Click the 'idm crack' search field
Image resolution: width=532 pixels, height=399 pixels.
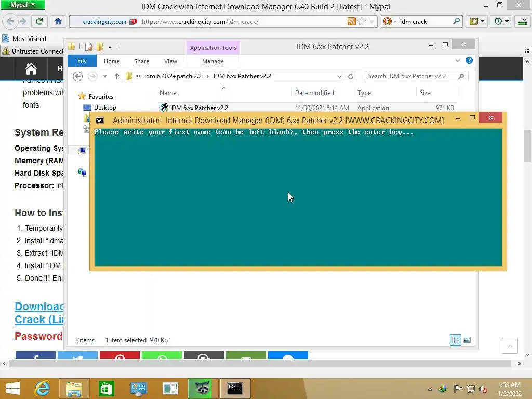click(425, 22)
